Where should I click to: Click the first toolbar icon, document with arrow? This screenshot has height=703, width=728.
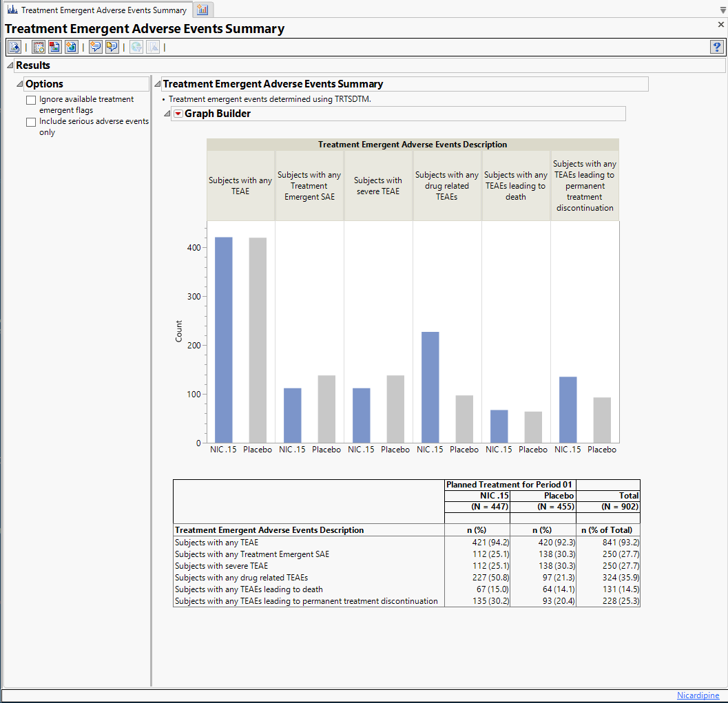(14, 48)
